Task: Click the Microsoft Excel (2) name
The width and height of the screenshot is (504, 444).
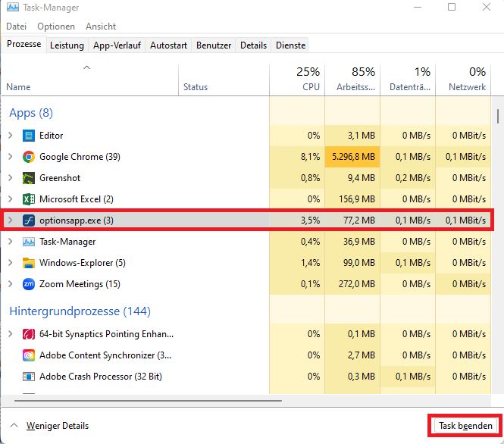Action: (77, 199)
